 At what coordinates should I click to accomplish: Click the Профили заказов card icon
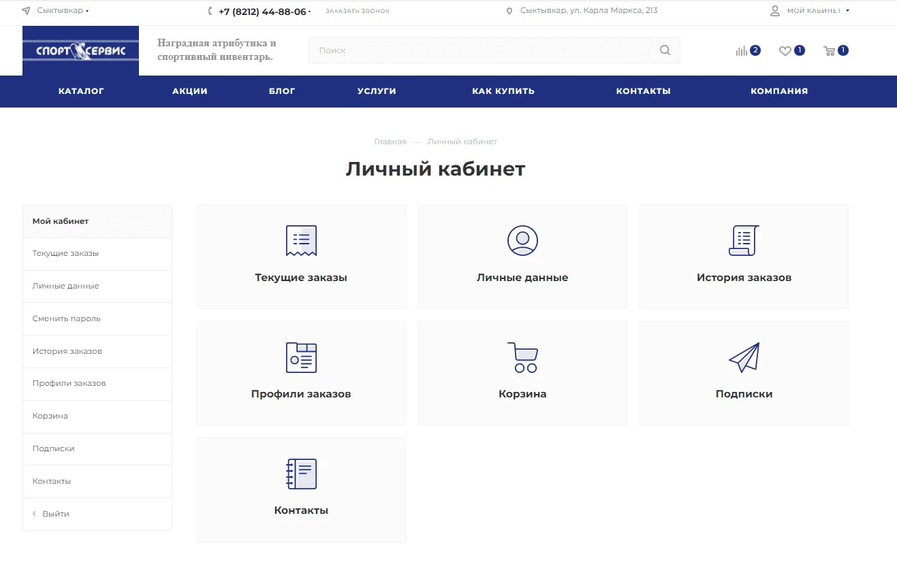[x=301, y=357]
